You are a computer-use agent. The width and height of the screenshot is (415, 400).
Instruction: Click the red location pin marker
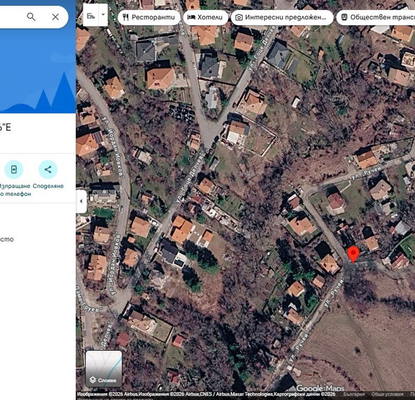(x=353, y=255)
